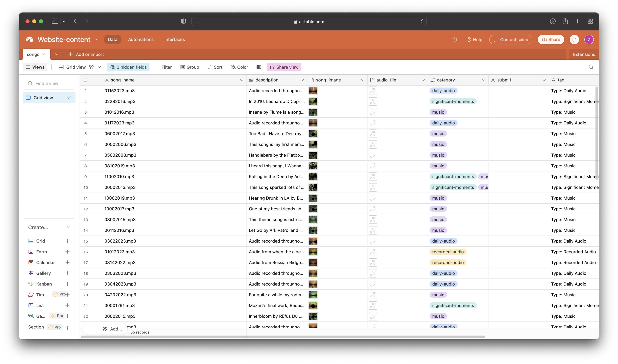The height and width of the screenshot is (364, 618).
Task: Open song_name column dropdown
Action: pos(242,80)
